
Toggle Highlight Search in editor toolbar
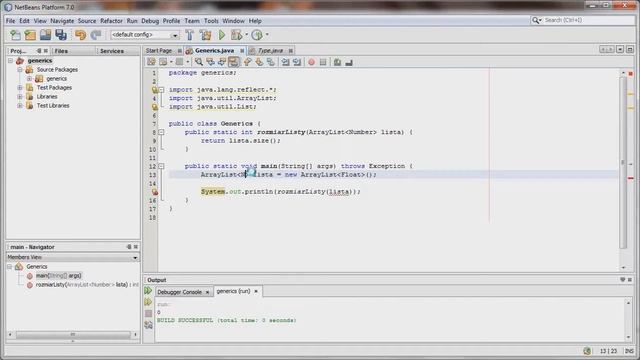point(233,62)
